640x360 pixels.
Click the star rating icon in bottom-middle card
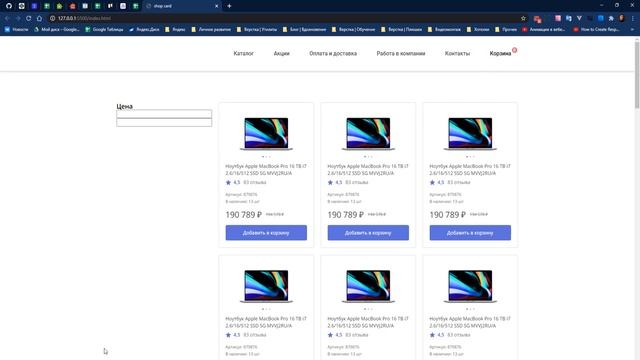[x=330, y=335]
